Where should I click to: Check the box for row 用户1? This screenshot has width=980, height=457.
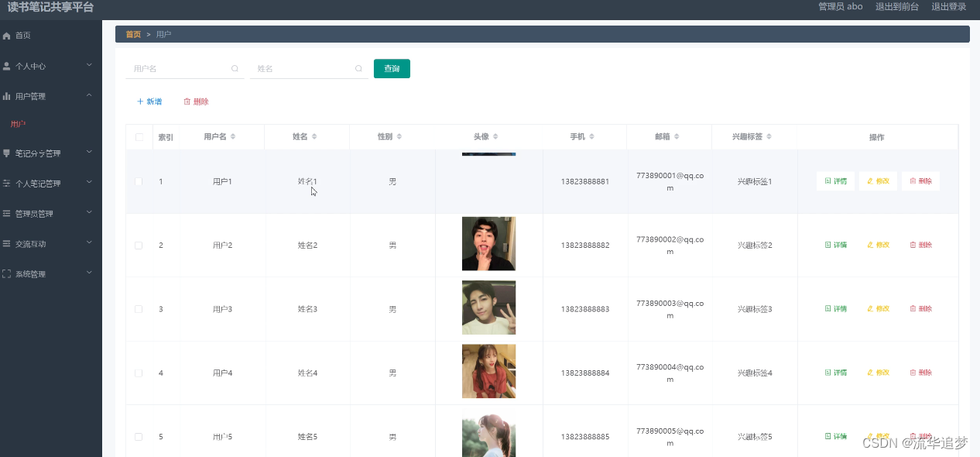(139, 181)
